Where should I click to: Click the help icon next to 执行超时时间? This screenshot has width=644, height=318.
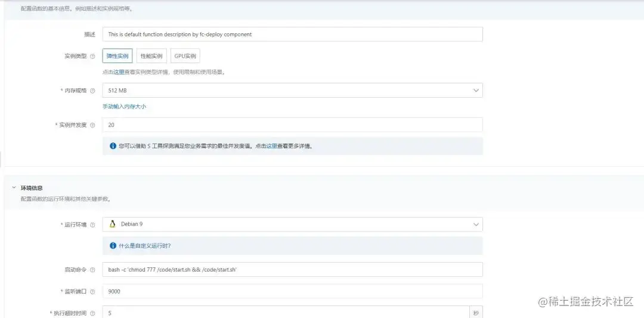point(92,313)
